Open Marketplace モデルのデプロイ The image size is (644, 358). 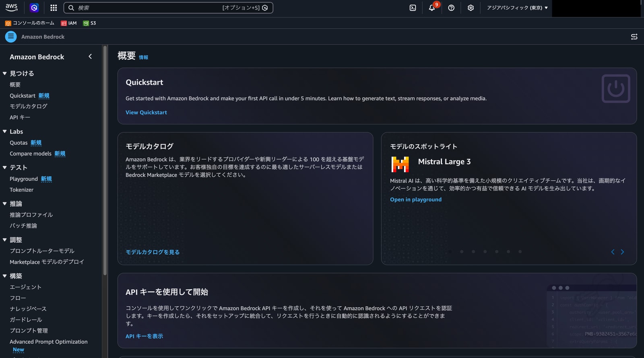click(x=47, y=262)
